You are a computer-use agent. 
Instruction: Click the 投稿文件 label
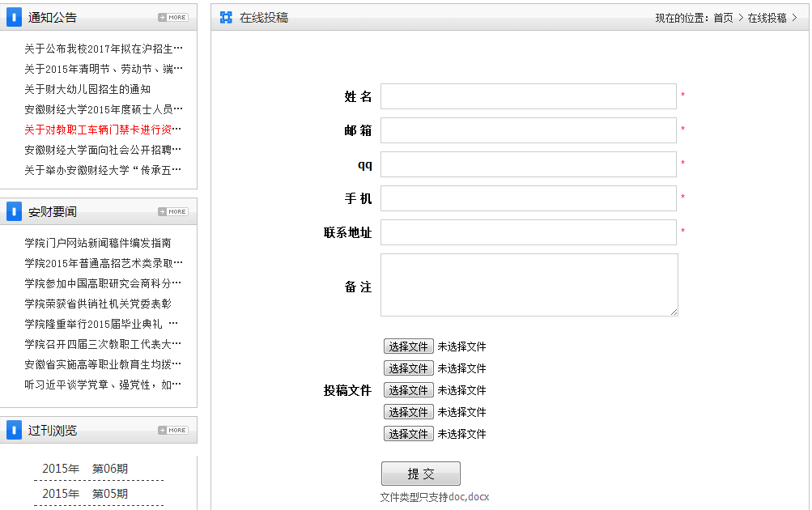pos(347,390)
